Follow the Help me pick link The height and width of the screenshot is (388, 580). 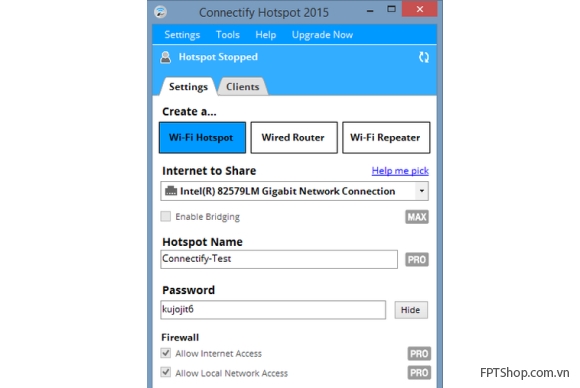point(400,171)
